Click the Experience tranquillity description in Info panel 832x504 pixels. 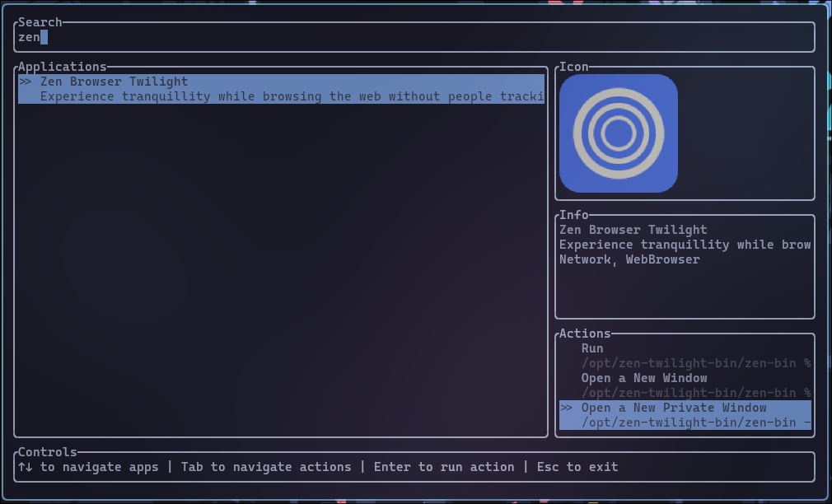point(685,245)
